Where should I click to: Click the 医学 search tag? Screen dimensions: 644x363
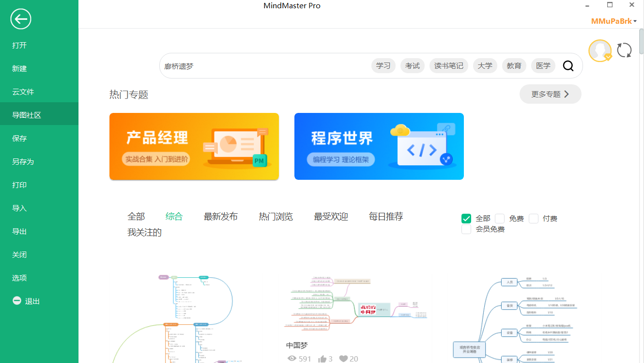[543, 66]
